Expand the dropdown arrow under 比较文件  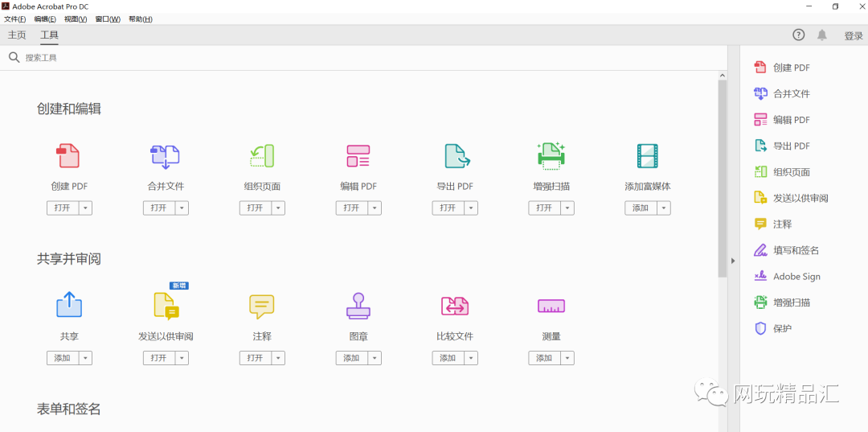coord(472,358)
